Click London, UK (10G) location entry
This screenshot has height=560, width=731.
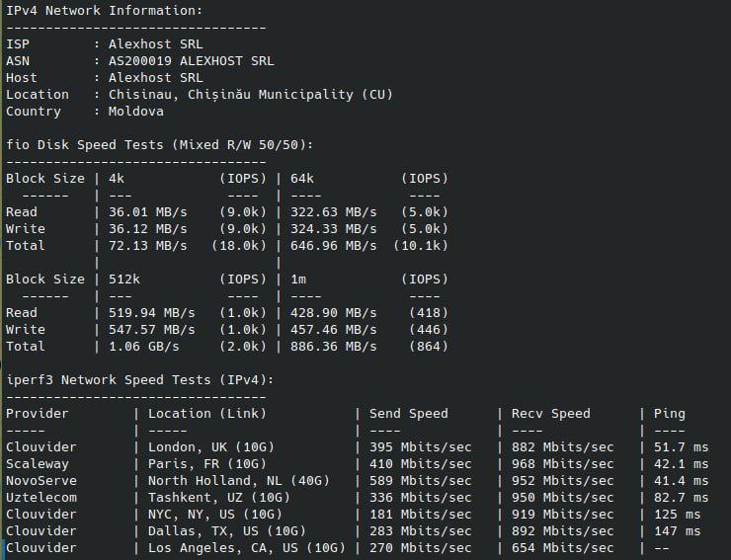(x=211, y=447)
